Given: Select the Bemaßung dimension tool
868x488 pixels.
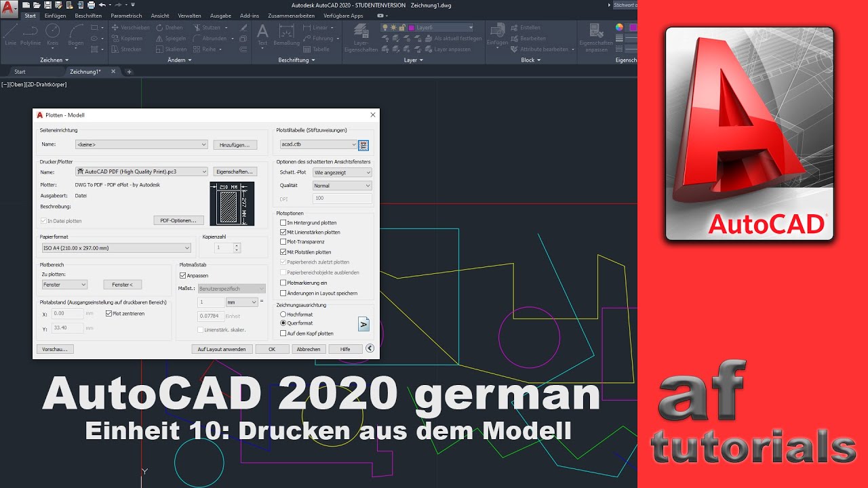Looking at the screenshot, I should point(286,35).
